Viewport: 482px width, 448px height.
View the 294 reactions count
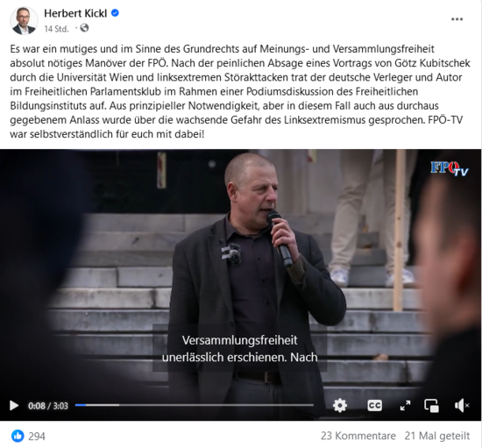pyautogui.click(x=37, y=436)
